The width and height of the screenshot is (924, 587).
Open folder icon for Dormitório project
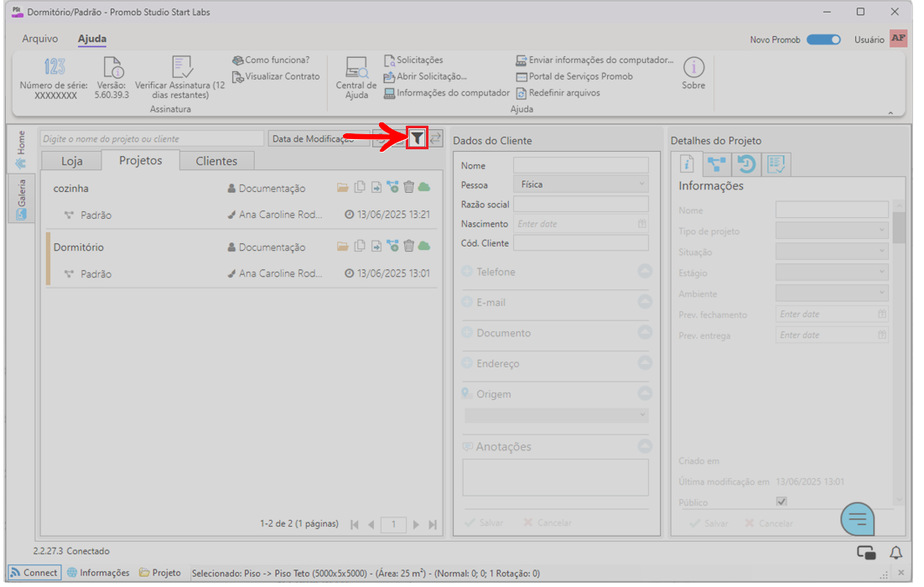342,246
